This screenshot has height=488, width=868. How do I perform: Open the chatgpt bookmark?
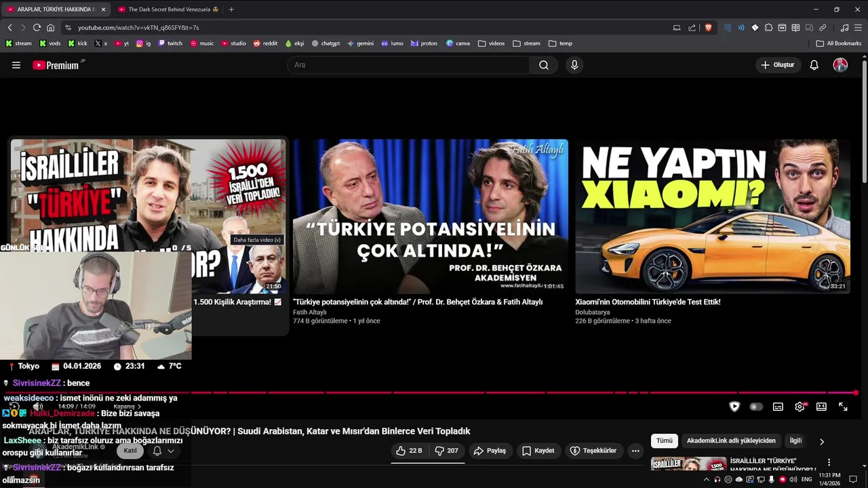pos(325,43)
